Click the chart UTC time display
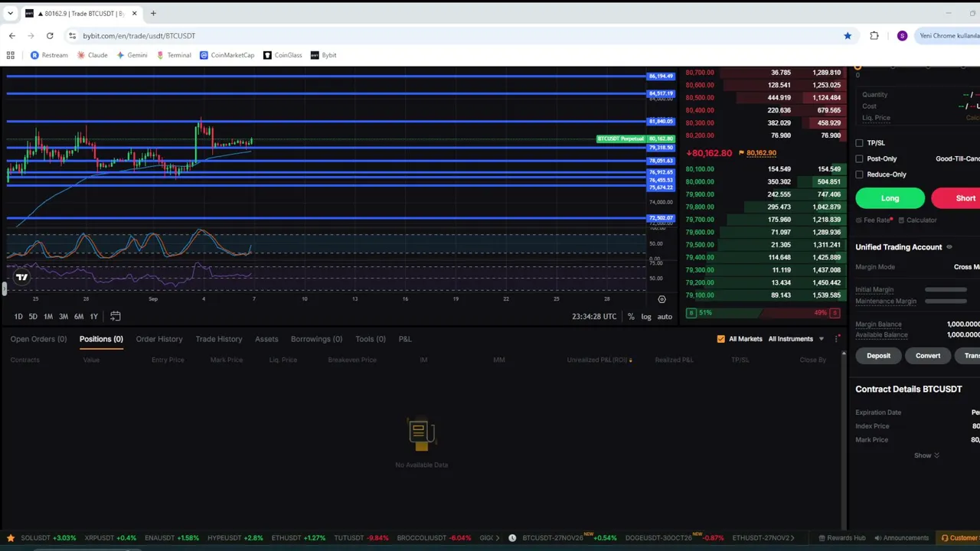Image resolution: width=980 pixels, height=551 pixels. point(594,317)
